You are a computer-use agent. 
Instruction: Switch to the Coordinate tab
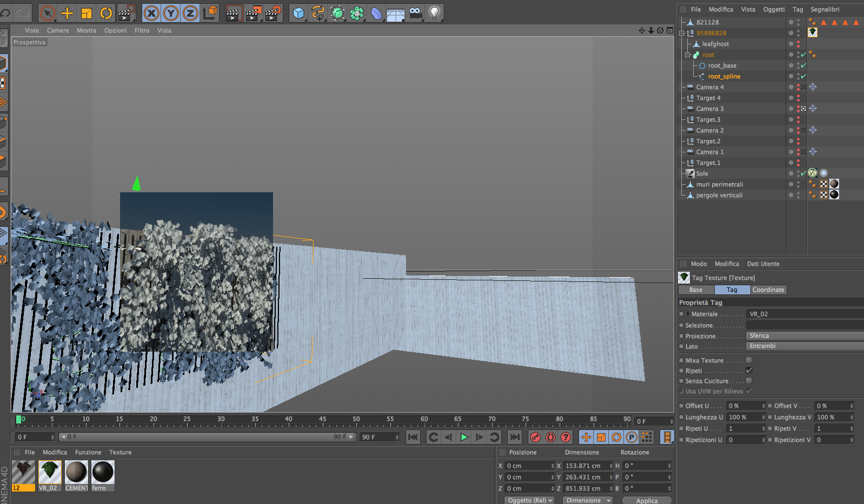pos(768,290)
